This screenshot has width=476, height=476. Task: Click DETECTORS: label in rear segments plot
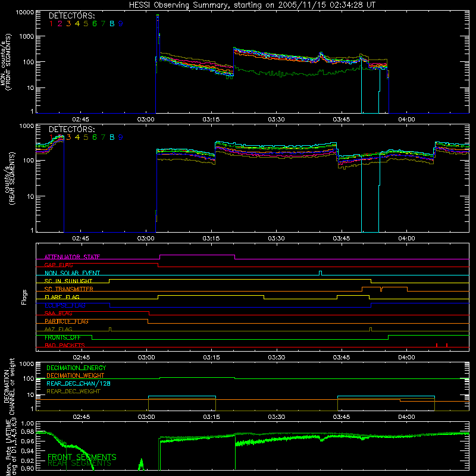coord(71,129)
